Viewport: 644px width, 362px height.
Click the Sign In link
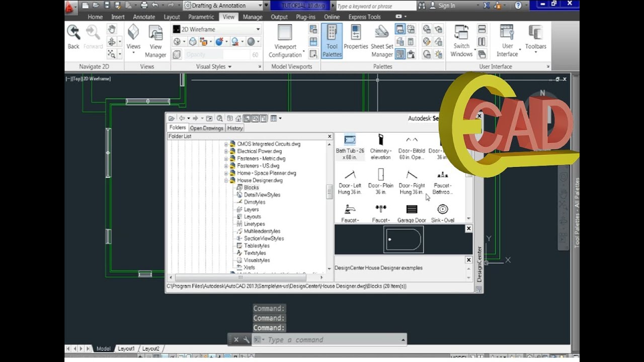point(446,6)
